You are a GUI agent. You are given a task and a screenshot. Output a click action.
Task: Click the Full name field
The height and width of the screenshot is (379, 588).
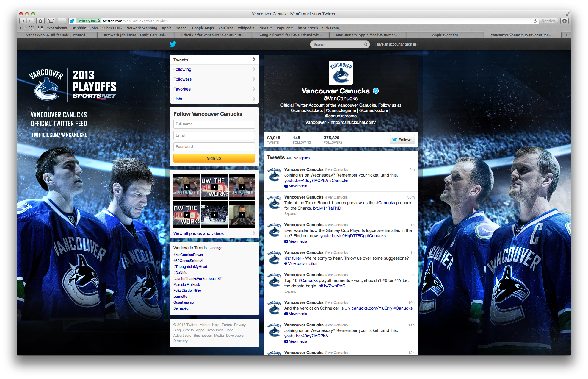tap(214, 124)
